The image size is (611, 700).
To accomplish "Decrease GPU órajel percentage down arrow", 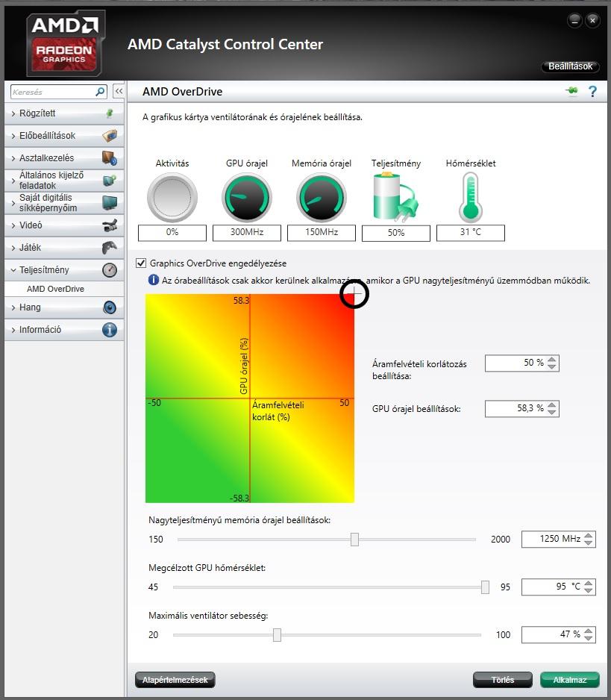I will [552, 412].
